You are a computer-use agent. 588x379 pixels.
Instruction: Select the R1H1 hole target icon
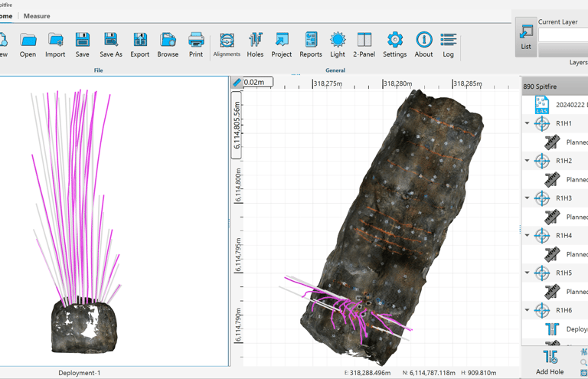[542, 123]
